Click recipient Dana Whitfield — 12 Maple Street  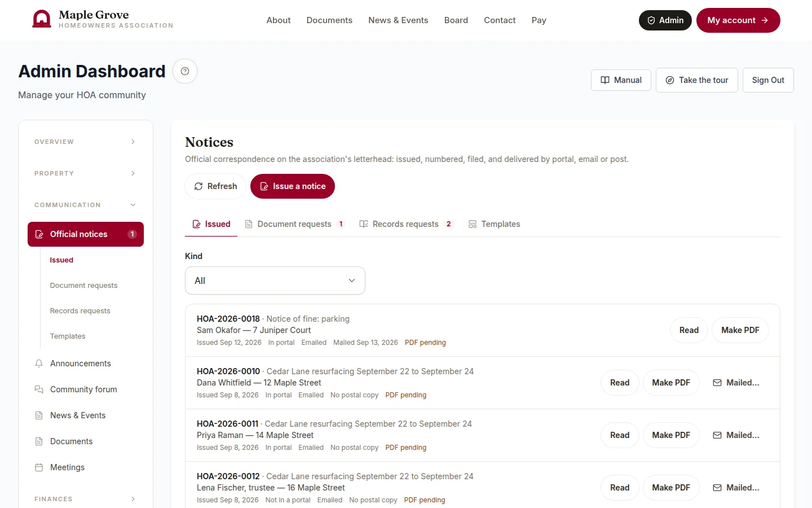click(x=259, y=383)
